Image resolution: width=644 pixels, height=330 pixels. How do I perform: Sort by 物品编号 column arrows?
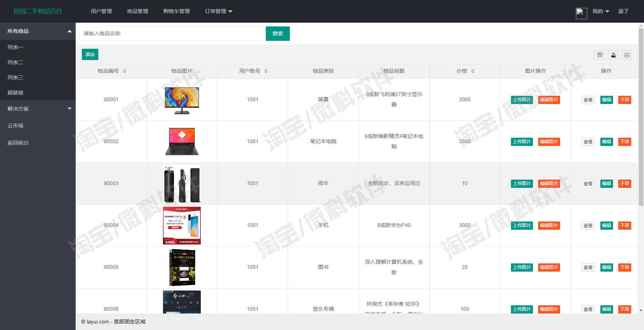125,71
